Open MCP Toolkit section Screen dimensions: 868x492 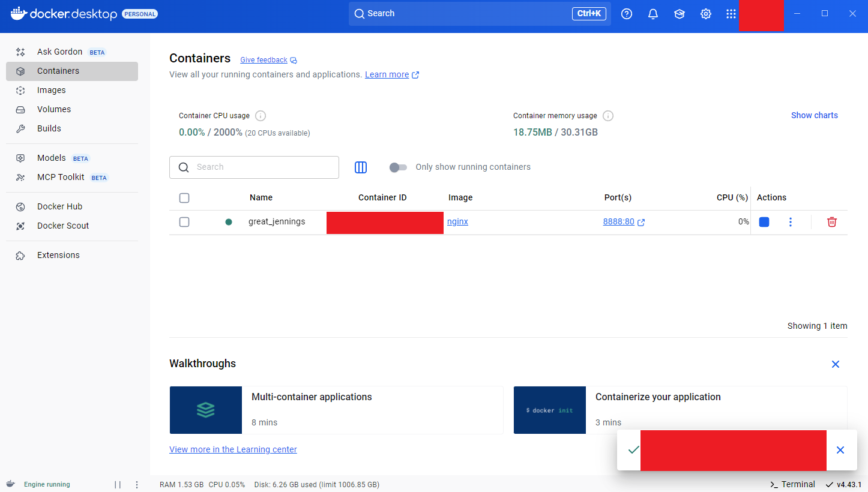tap(72, 178)
